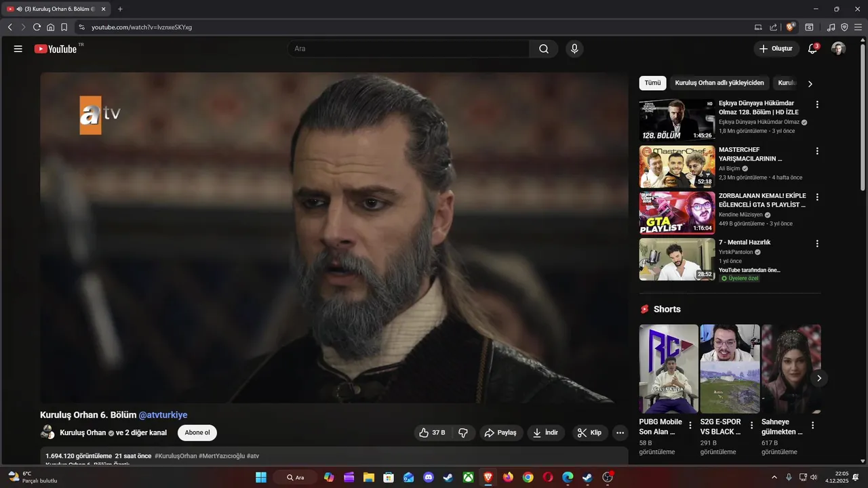
Task: Open the Brave sidebar search panel icon
Action: tap(809, 27)
